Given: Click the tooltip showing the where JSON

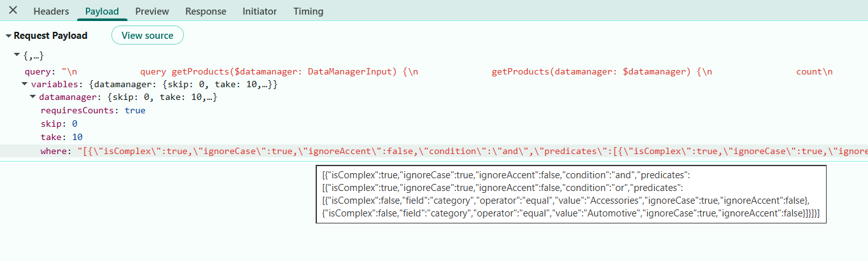Looking at the screenshot, I should [x=571, y=194].
